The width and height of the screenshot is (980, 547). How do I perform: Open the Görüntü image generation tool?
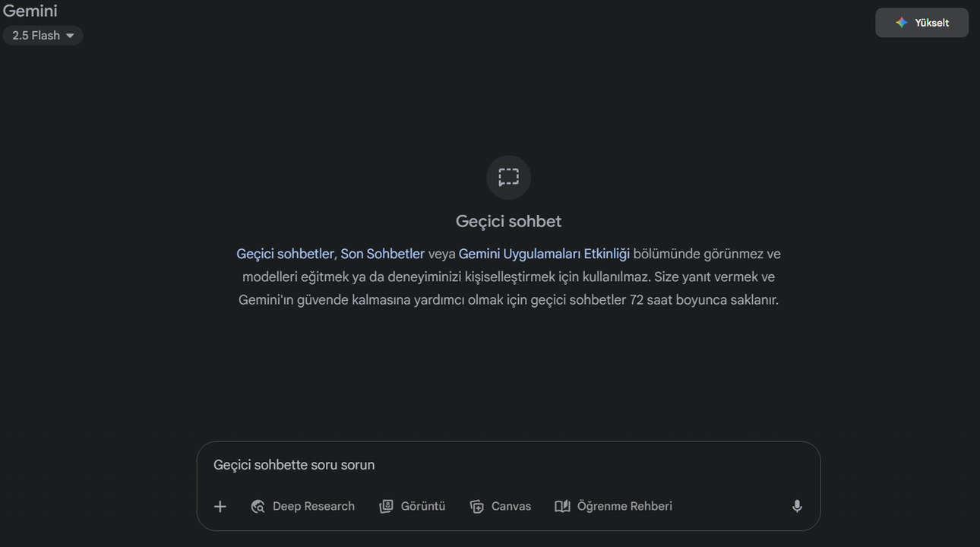click(x=413, y=506)
